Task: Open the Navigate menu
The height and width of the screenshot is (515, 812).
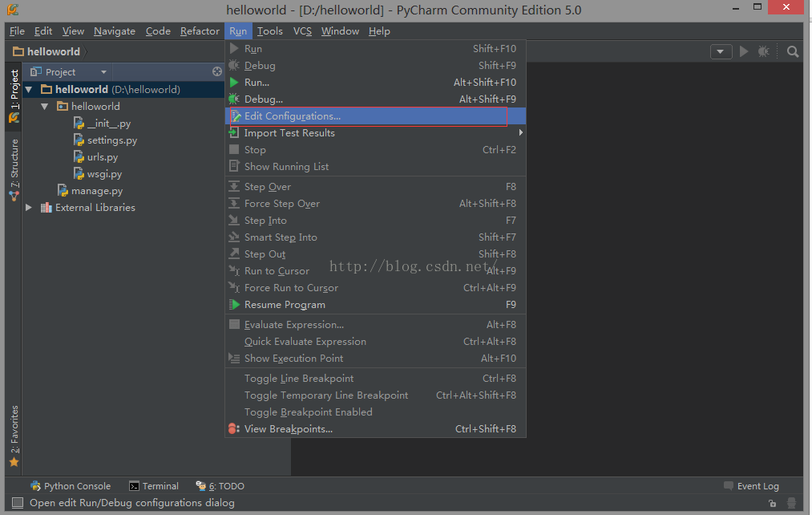Action: pos(115,31)
